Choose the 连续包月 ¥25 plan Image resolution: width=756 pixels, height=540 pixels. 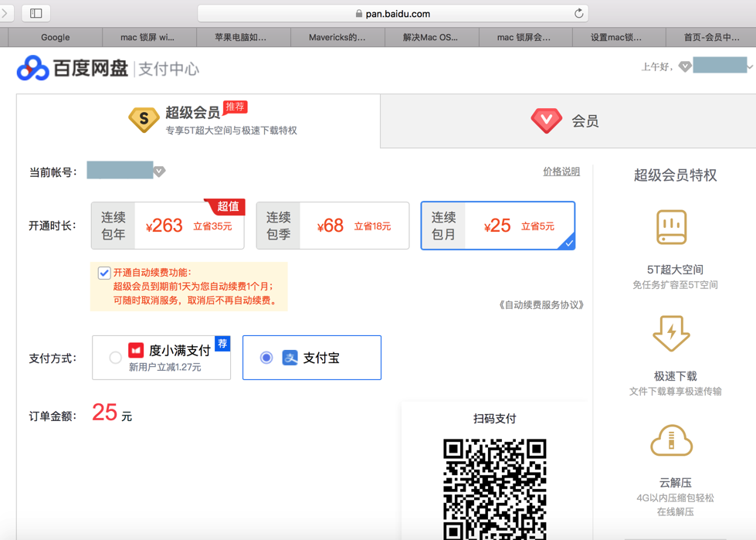(x=498, y=226)
